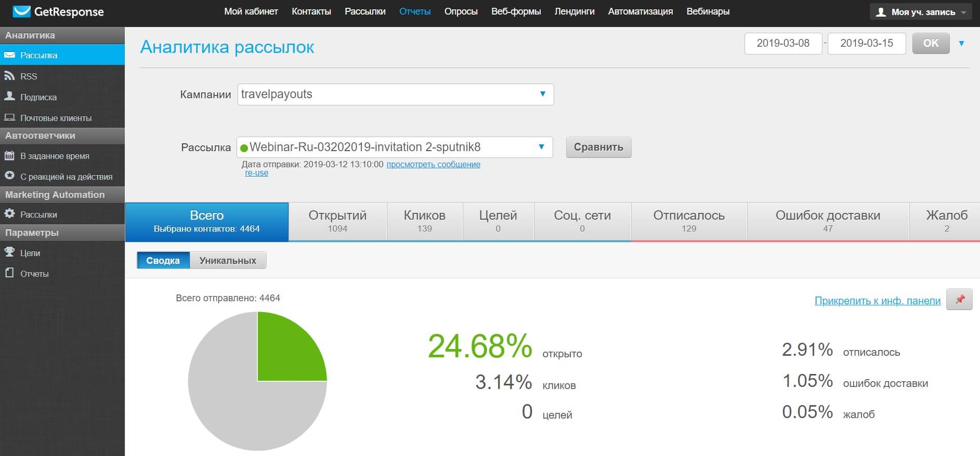Click the start date field 2019-03-08
980x456 pixels.
(782, 43)
